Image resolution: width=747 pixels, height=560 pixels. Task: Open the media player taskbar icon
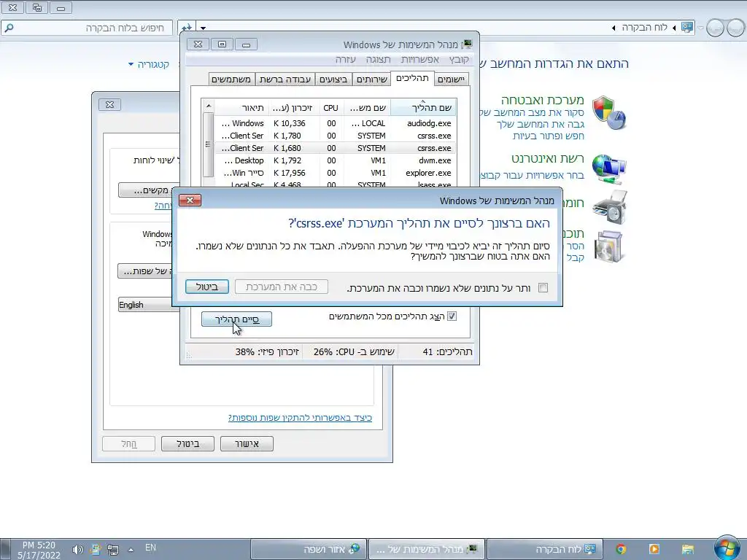[654, 549]
